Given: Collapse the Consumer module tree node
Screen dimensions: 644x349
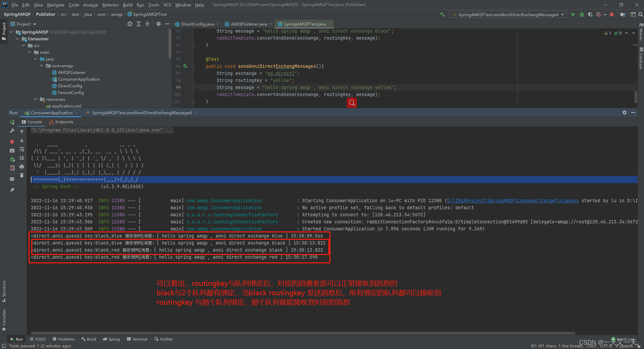Looking at the screenshot, I should click(x=17, y=39).
